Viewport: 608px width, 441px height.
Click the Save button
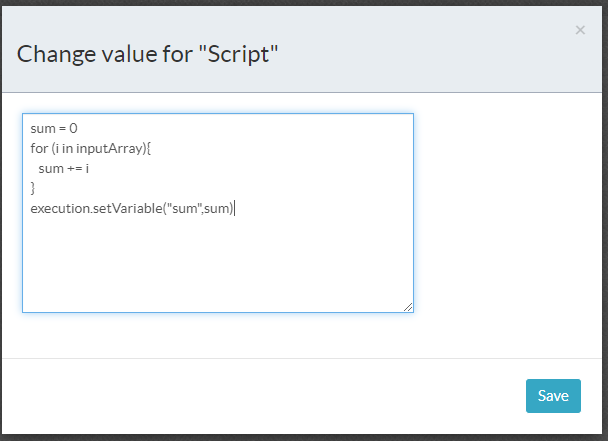(553, 395)
